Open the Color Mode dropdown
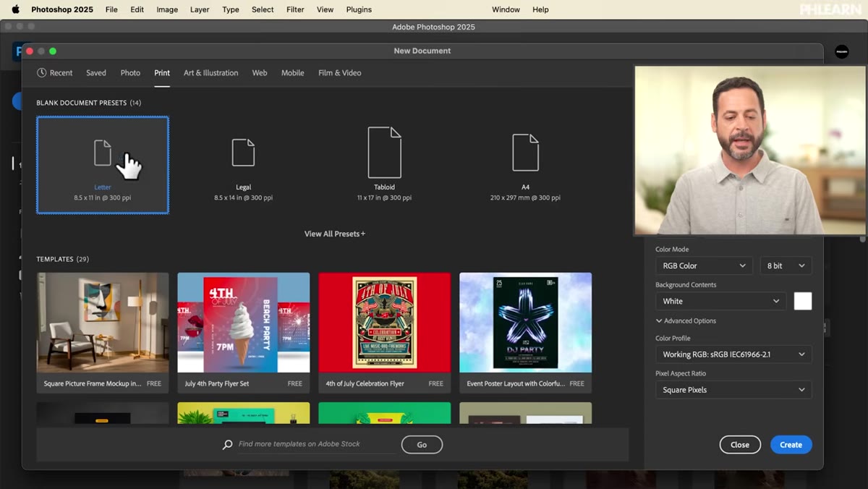Image resolution: width=868 pixels, height=489 pixels. tap(704, 265)
